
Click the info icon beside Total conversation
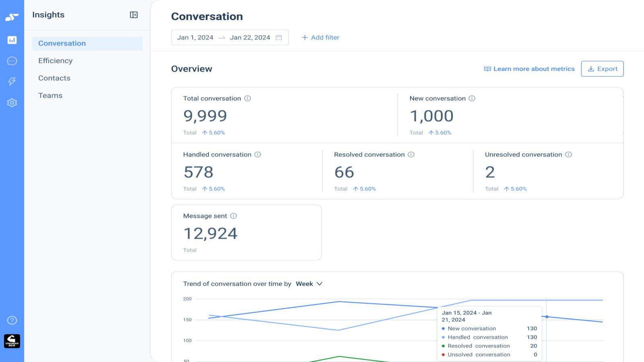(248, 99)
